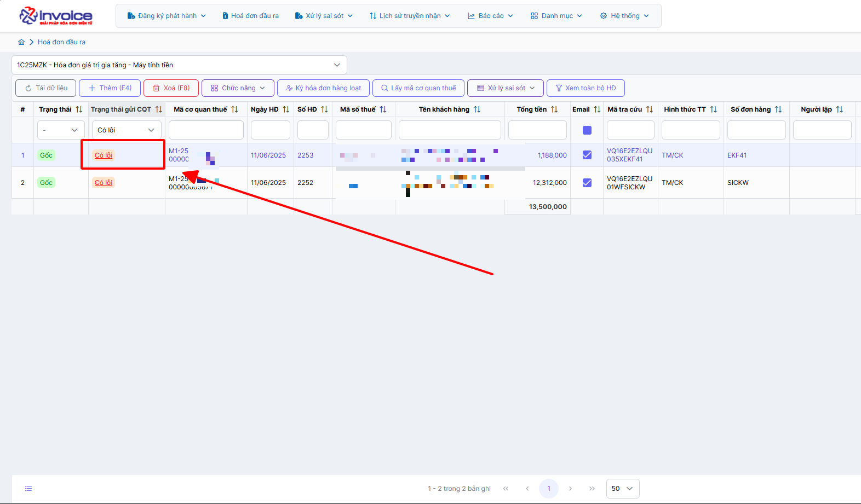This screenshot has width=861, height=504.
Task: Uncheck Email checkbox for invoice 2252
Action: tap(587, 183)
